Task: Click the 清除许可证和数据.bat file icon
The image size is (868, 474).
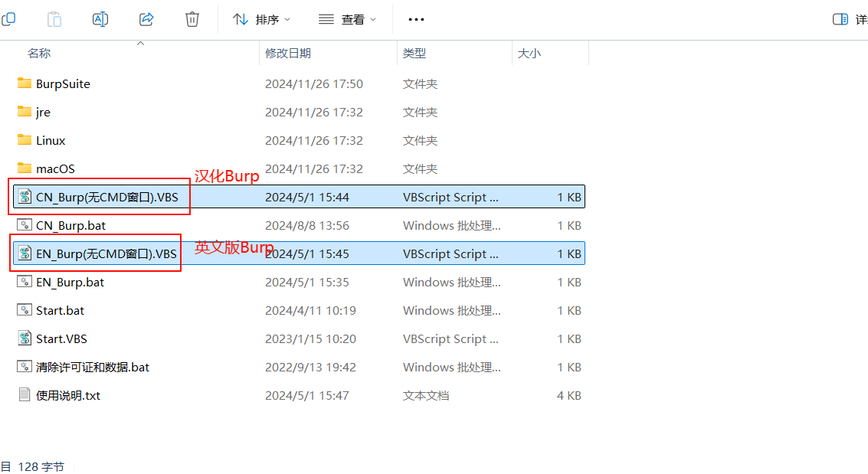Action: (25, 366)
